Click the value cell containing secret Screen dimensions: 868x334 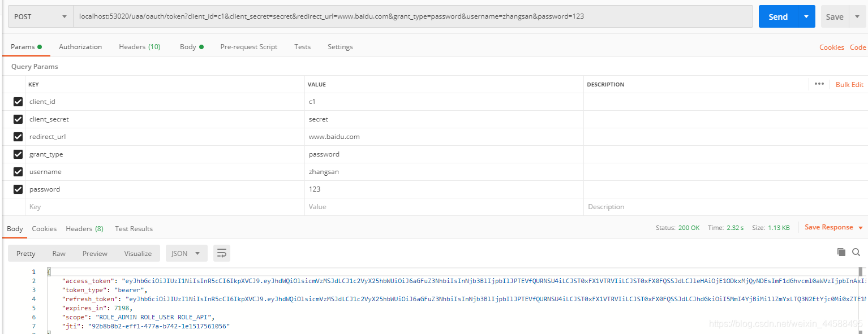(444, 119)
